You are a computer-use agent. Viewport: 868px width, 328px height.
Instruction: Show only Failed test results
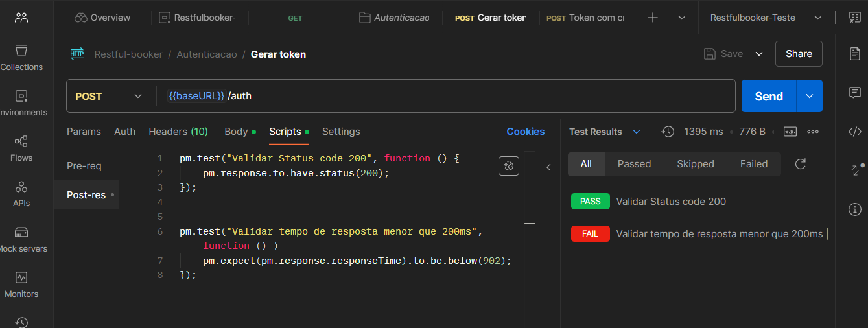[753, 164]
